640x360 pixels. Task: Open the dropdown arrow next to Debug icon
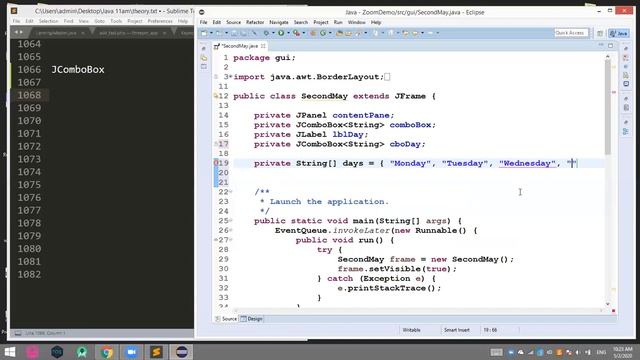[273, 33]
